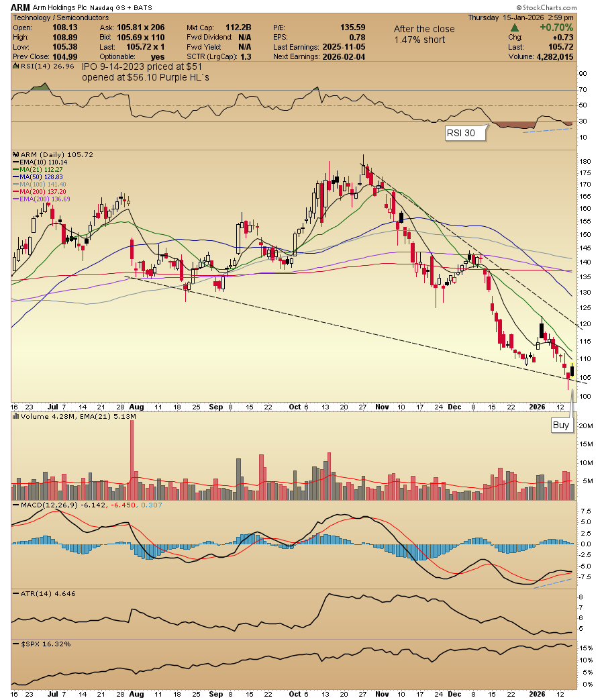Click the tallest red volume spike bar
Image resolution: width=604 pixels, height=700 pixels.
(132, 460)
